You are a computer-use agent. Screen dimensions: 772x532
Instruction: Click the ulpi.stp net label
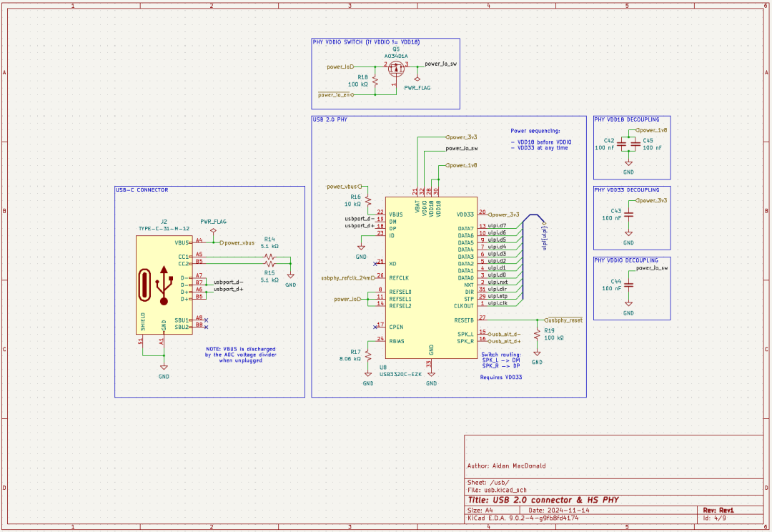(x=498, y=297)
